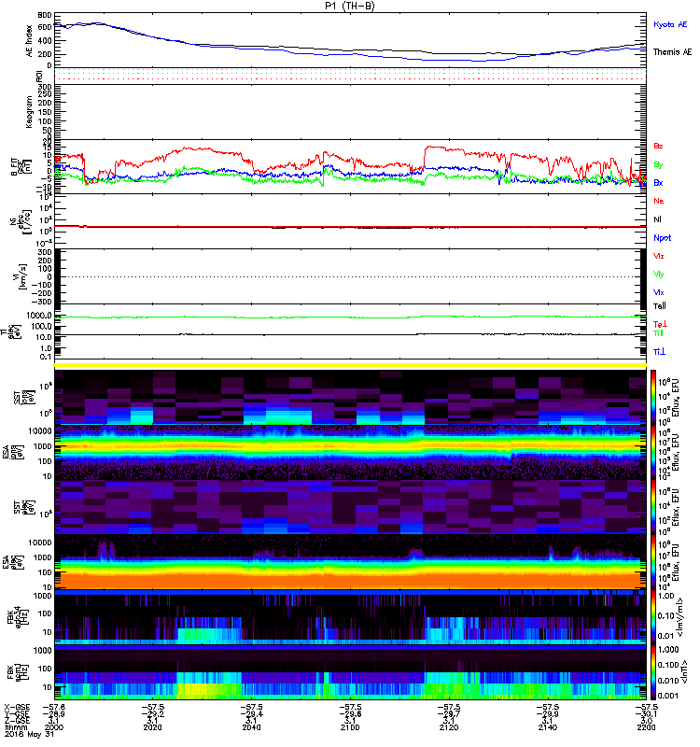
Task: Click the red Te⊥ temperature legend label
Action: [660, 324]
